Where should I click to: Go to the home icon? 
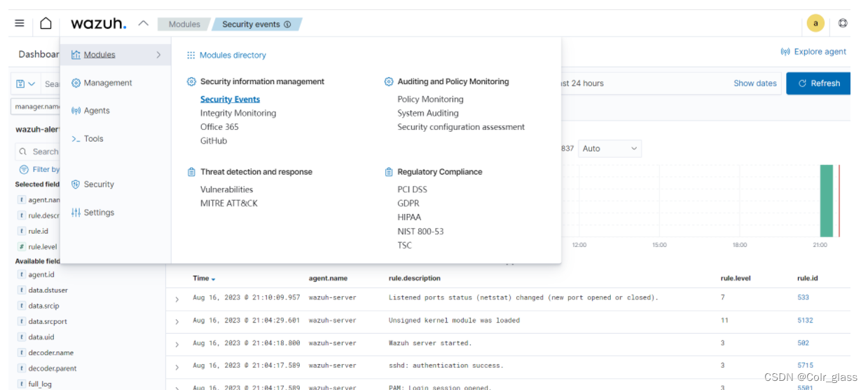(x=46, y=23)
